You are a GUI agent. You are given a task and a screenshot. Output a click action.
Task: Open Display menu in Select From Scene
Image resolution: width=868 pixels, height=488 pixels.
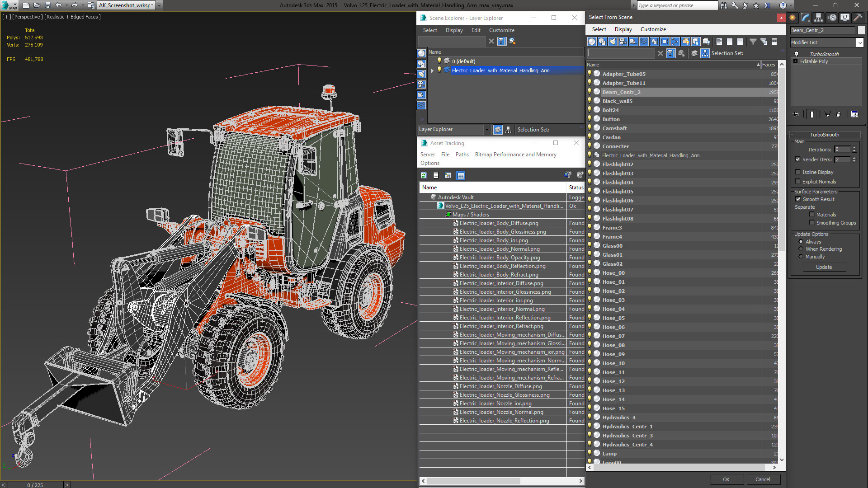point(623,29)
